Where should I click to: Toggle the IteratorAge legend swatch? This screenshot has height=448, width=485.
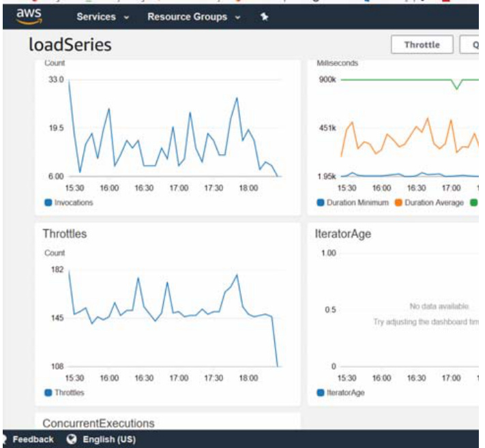(x=321, y=392)
